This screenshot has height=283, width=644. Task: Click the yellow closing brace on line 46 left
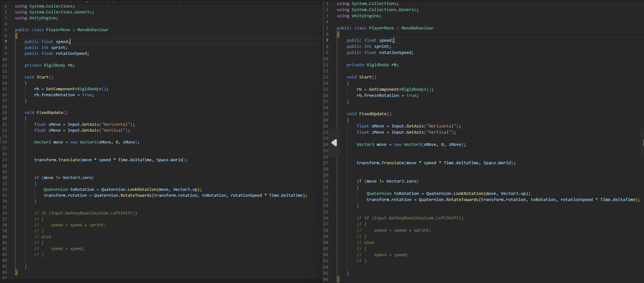(x=16, y=272)
